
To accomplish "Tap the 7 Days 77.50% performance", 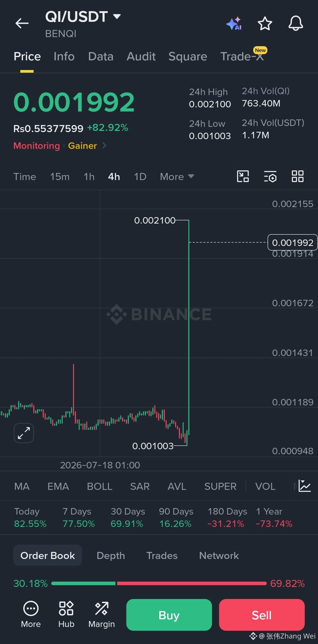I will pyautogui.click(x=79, y=517).
